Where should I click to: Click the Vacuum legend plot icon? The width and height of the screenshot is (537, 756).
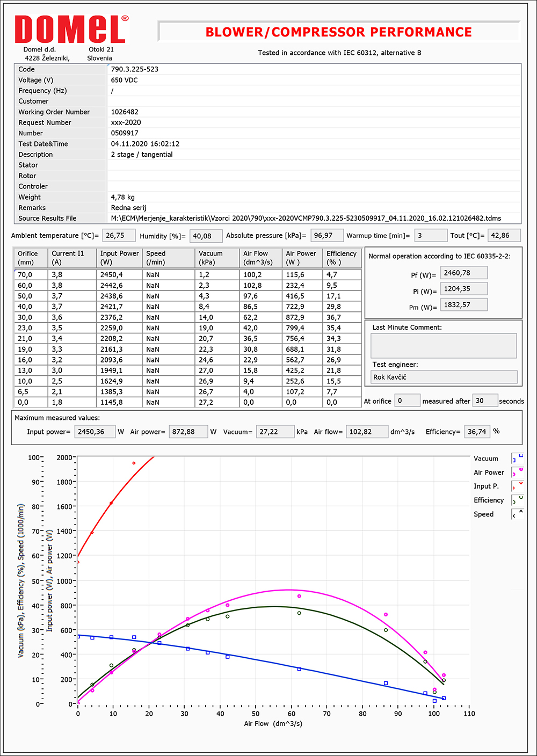[x=517, y=459]
